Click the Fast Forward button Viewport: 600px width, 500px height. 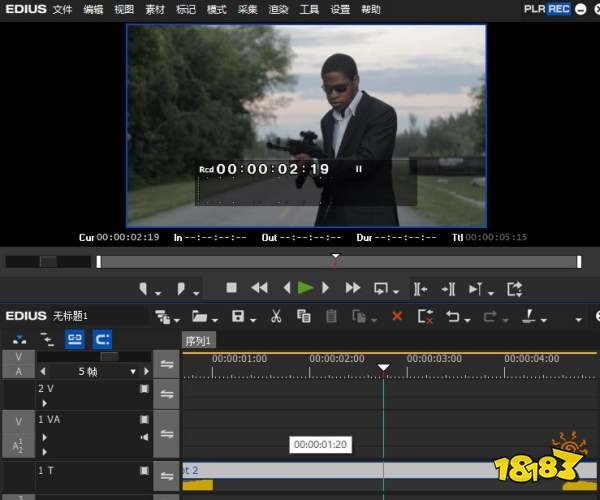[x=352, y=288]
